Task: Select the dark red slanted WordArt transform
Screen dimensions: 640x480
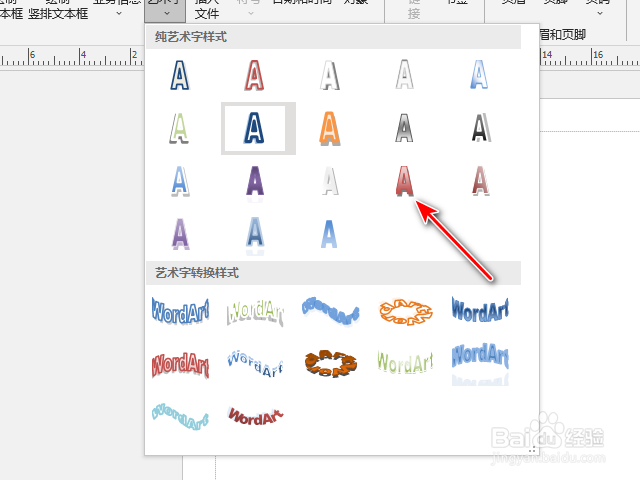Action: [255, 416]
